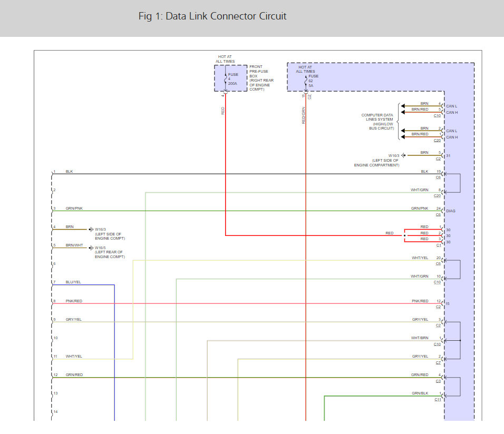Click the GRN/BLK wire label

pyautogui.click(x=420, y=393)
